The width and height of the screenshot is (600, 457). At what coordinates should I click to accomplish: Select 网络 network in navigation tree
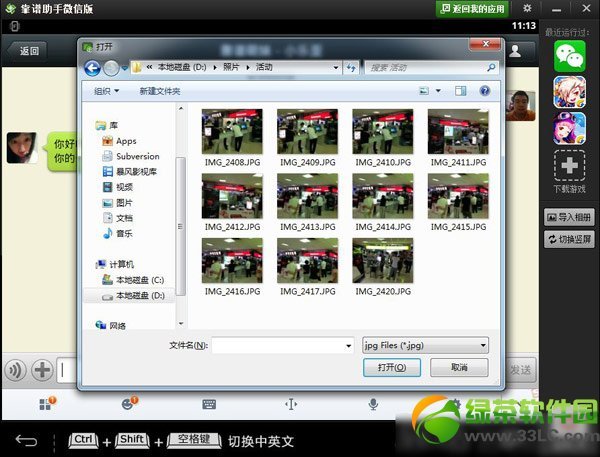tap(111, 326)
